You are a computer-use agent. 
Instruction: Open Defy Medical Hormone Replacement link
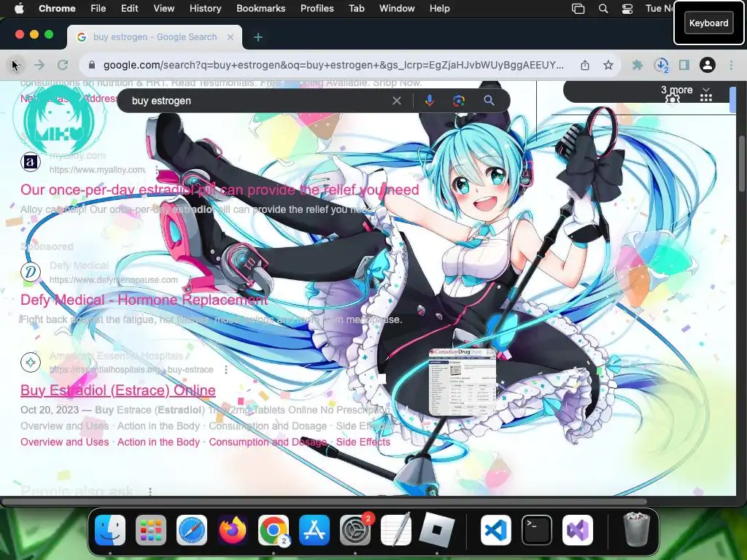point(144,300)
